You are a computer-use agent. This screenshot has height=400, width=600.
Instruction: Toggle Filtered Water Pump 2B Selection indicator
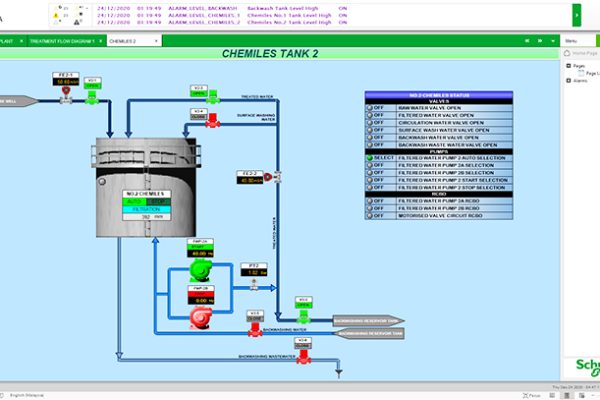pyautogui.click(x=370, y=173)
